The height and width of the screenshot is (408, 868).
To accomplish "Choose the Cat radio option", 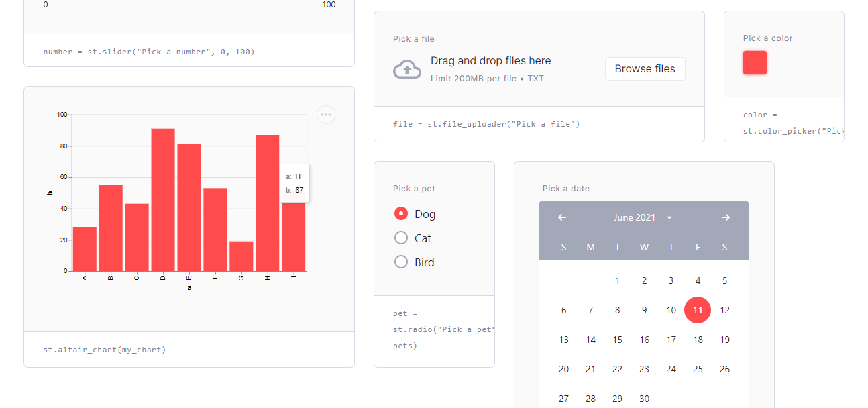I will click(401, 238).
